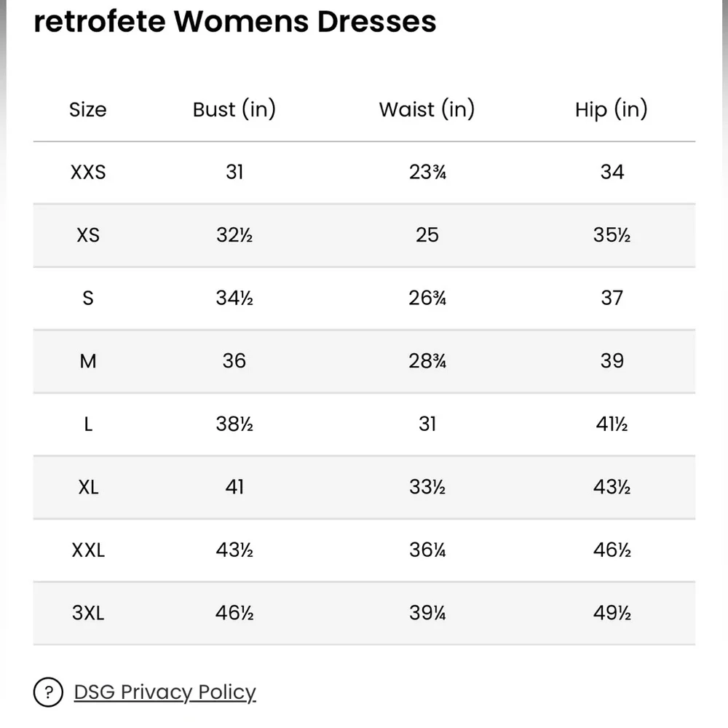Click the 35½ hip value for XS
Image resolution: width=728 pixels, height=728 pixels.
tap(612, 235)
